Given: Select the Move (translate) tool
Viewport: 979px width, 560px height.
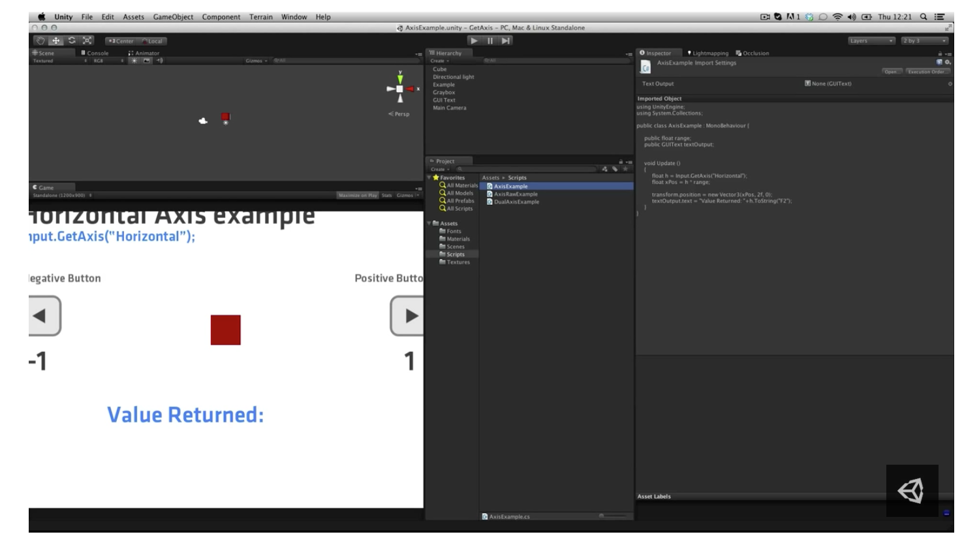Looking at the screenshot, I should click(x=55, y=40).
